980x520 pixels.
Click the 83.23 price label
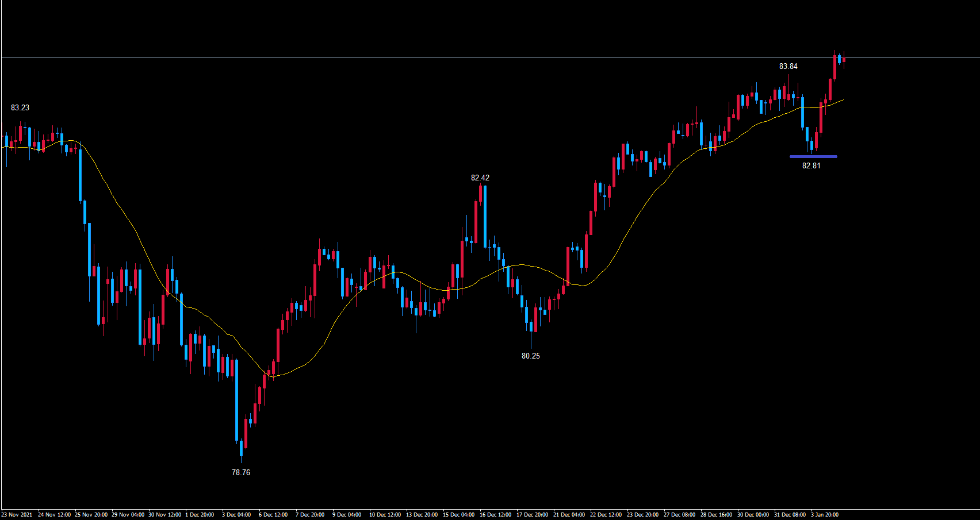(20, 107)
